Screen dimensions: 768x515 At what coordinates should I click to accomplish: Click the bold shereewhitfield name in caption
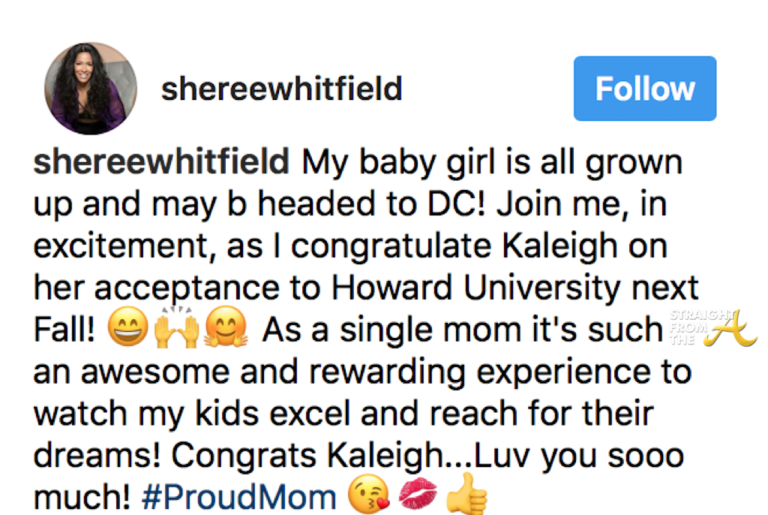tap(162, 162)
